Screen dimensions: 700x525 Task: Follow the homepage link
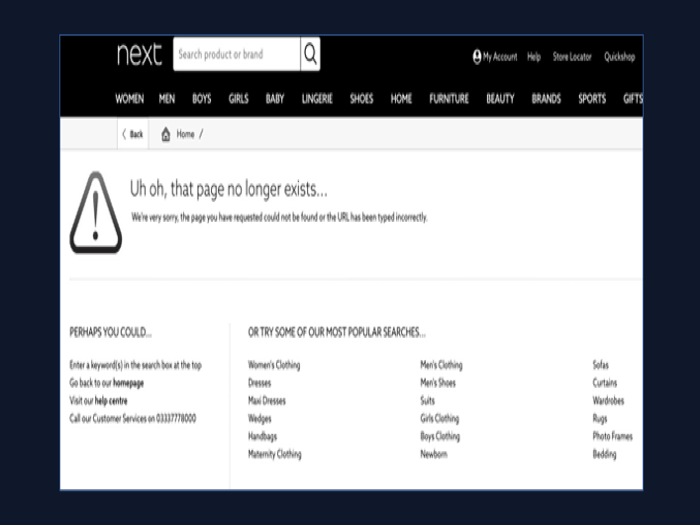coord(128,383)
